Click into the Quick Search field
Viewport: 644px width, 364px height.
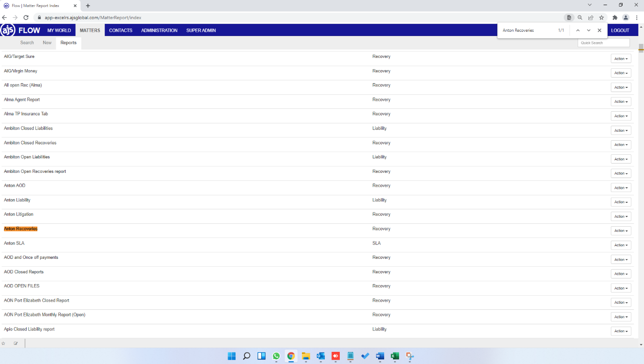[x=603, y=43]
